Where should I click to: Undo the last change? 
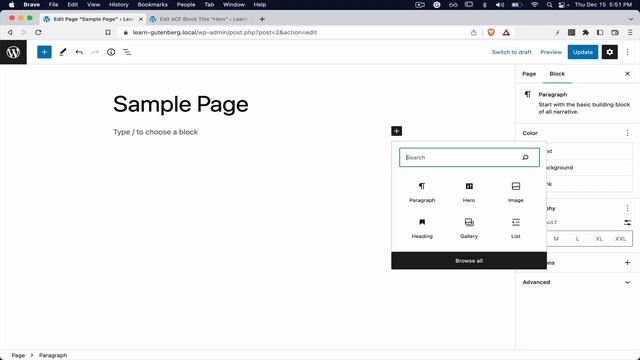pyautogui.click(x=79, y=52)
